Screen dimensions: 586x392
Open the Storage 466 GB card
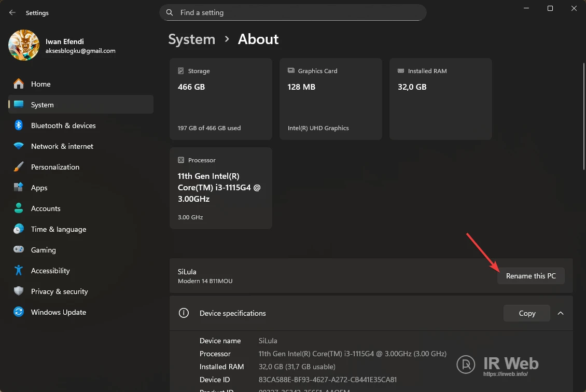tap(221, 99)
